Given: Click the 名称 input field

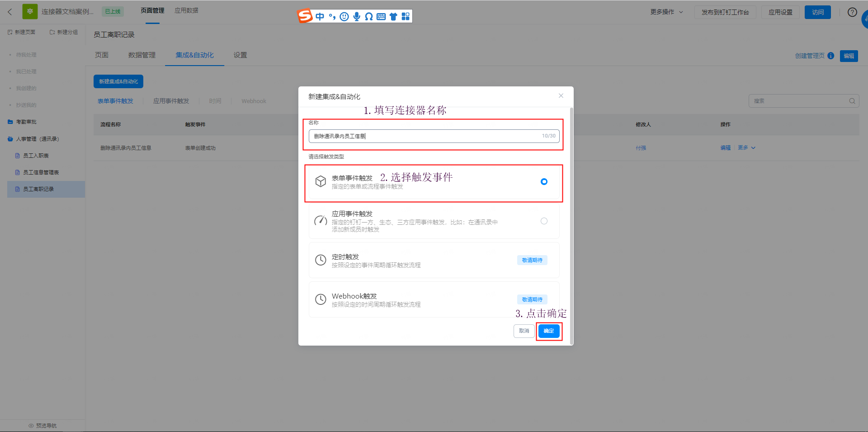Looking at the screenshot, I should [x=434, y=136].
